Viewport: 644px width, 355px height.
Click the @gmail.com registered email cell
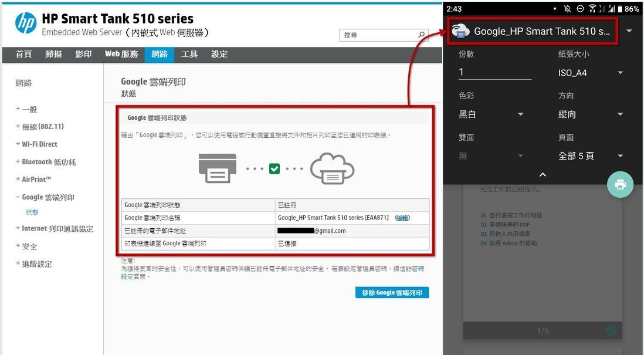coord(352,231)
